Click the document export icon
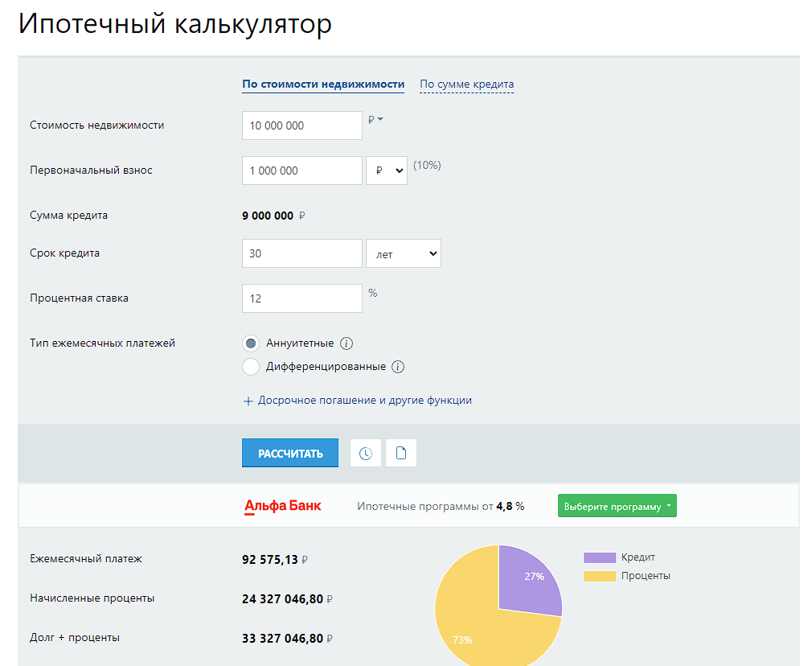This screenshot has height=666, width=812. (x=401, y=453)
